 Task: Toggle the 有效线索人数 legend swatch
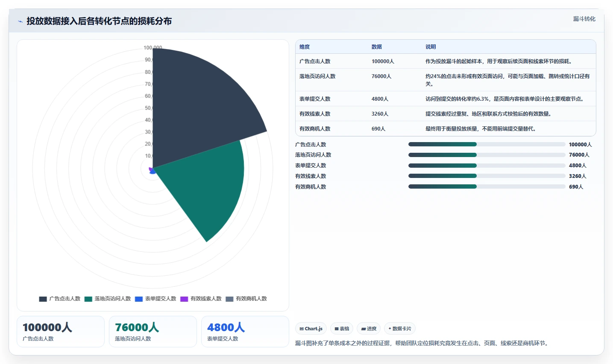(184, 299)
